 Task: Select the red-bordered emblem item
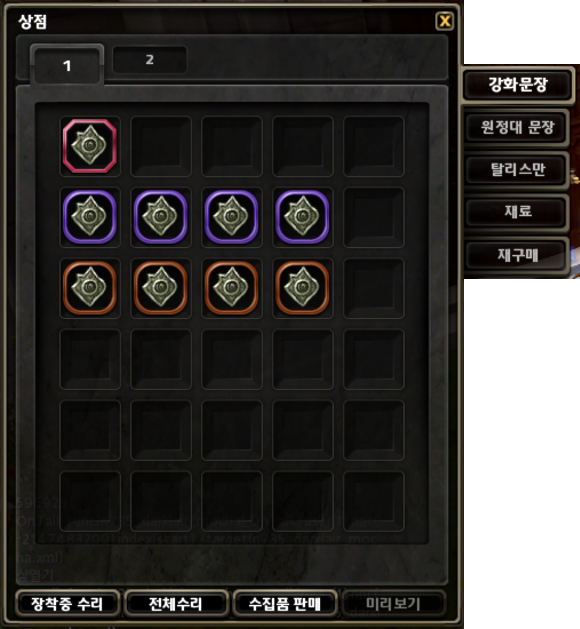click(x=90, y=146)
